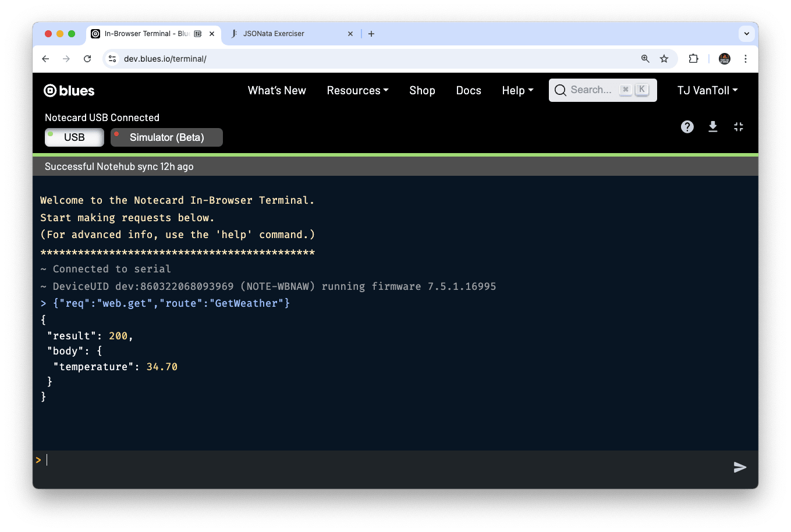Click the installed app icon in tab
Viewport: 791px width, 532px height.
198,34
